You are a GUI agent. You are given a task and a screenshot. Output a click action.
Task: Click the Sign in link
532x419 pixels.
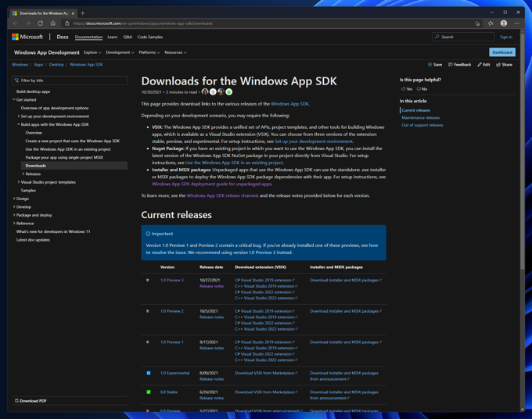[x=506, y=37]
